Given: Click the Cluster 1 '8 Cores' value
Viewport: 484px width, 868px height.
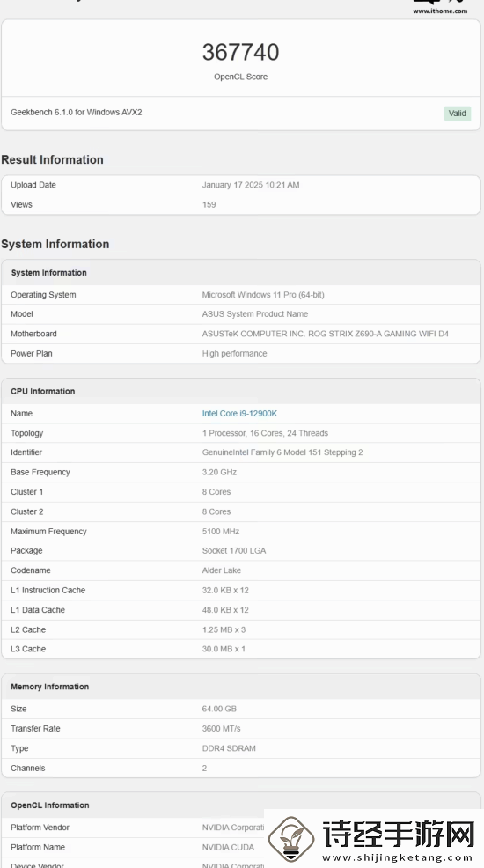Looking at the screenshot, I should (x=216, y=492).
